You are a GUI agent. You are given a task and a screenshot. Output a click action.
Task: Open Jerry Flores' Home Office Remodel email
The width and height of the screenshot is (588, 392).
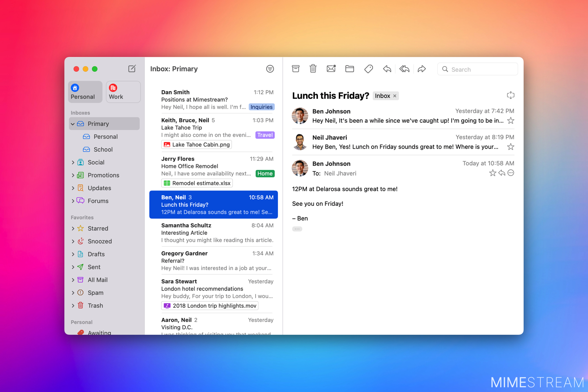[214, 171]
